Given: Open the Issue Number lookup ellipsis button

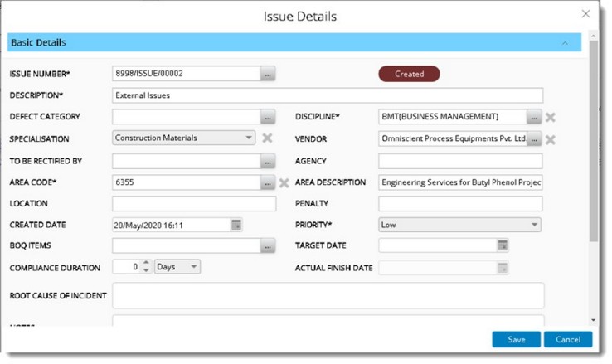Looking at the screenshot, I should (x=267, y=74).
